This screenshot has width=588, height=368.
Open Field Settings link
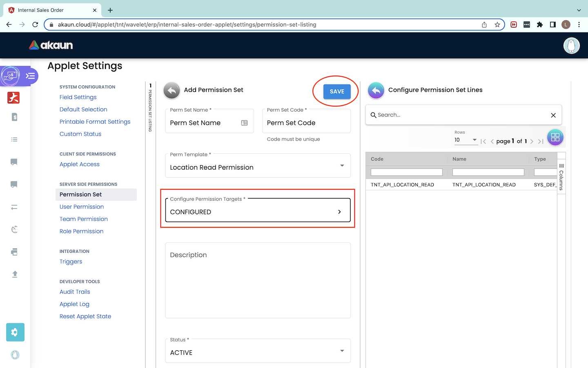(78, 97)
